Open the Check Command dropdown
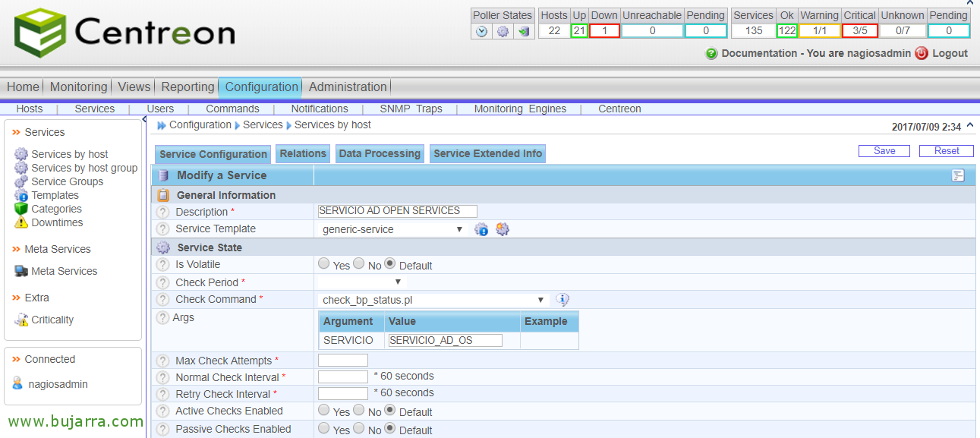The height and width of the screenshot is (438, 980). point(433,300)
